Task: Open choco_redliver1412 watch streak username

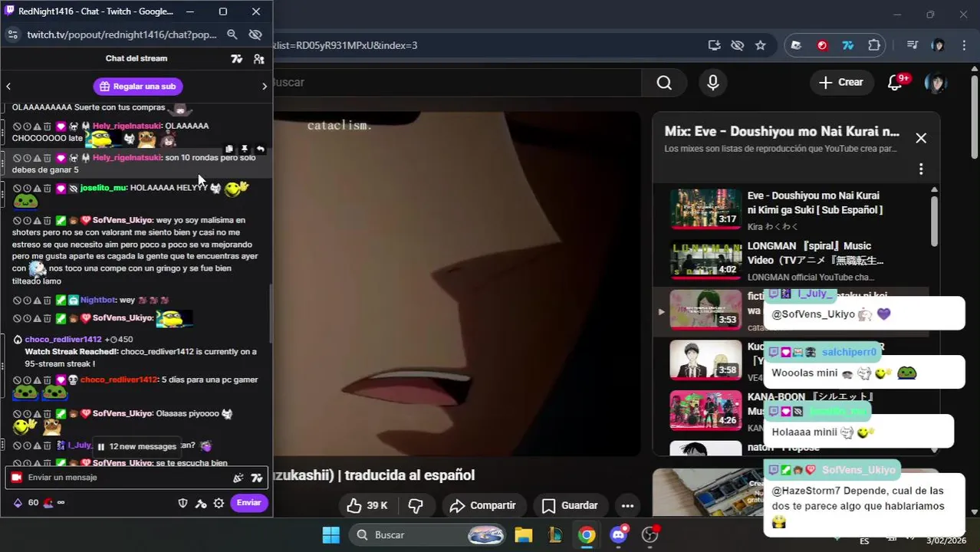Action: click(x=63, y=339)
